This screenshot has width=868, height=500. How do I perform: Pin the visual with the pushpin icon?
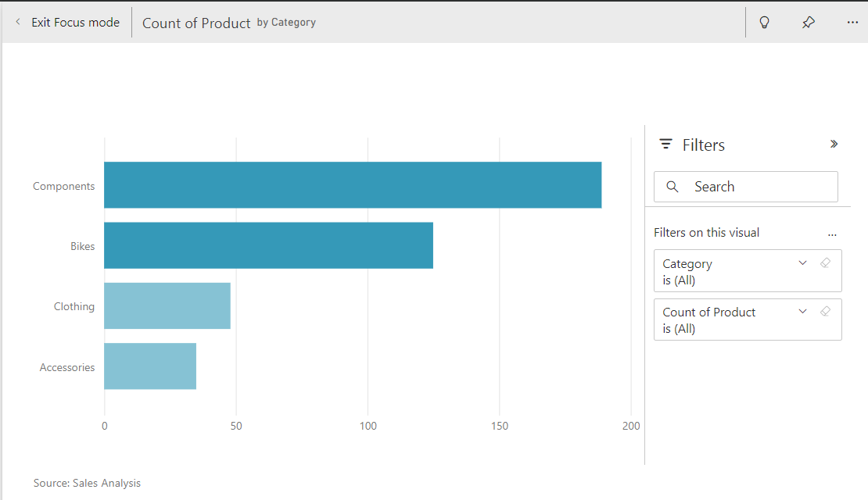[x=809, y=22]
